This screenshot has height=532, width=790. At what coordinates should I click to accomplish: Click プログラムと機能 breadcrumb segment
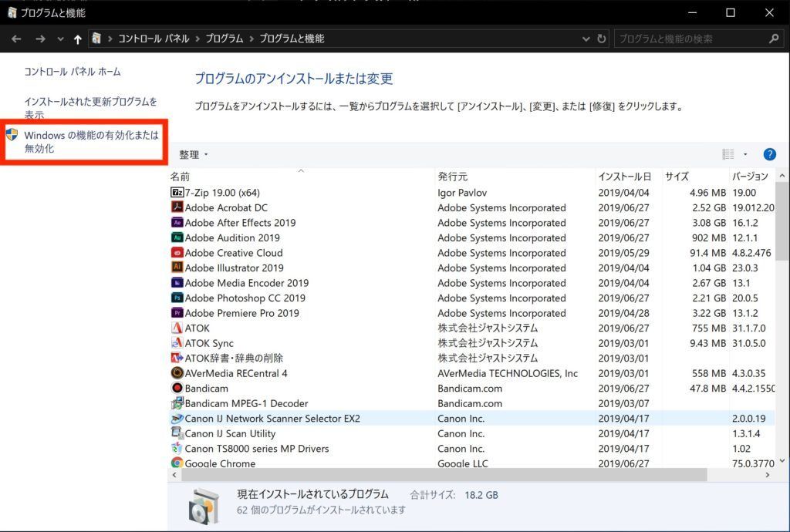click(292, 39)
